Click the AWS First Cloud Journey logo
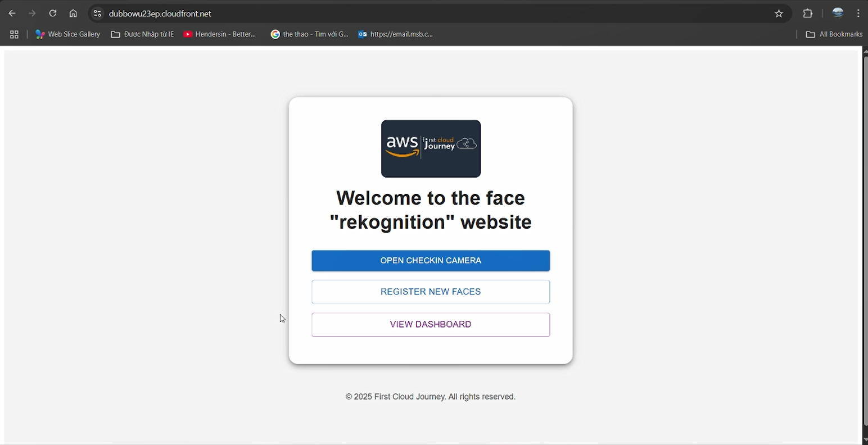The height and width of the screenshot is (445, 868). [431, 149]
